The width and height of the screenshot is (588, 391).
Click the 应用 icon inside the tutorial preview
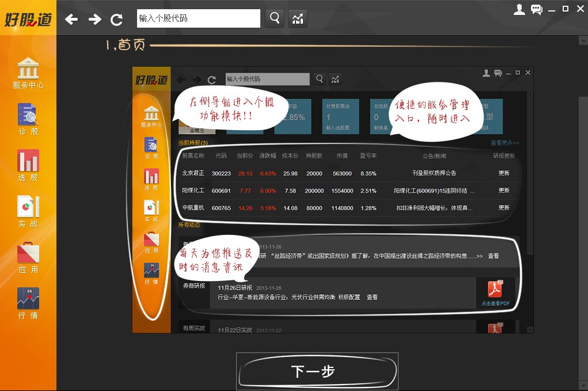(151, 242)
